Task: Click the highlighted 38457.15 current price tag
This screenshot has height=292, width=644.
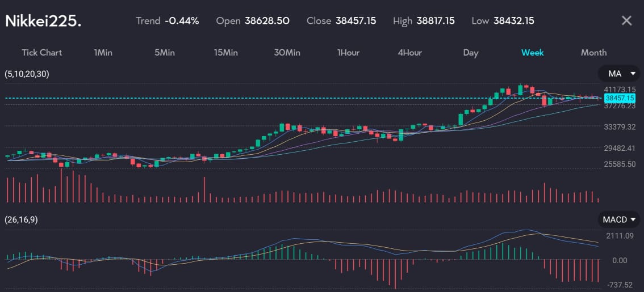Action: click(620, 98)
